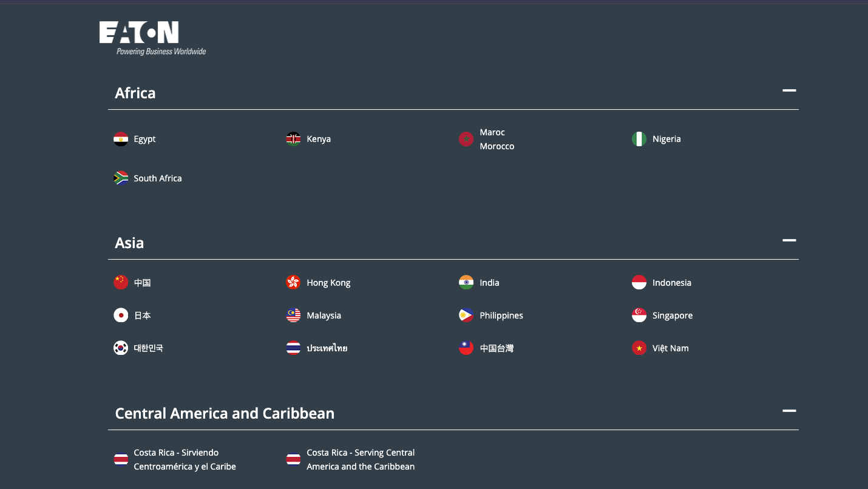This screenshot has width=868, height=489.
Task: Click the India flag icon
Action: [466, 283]
